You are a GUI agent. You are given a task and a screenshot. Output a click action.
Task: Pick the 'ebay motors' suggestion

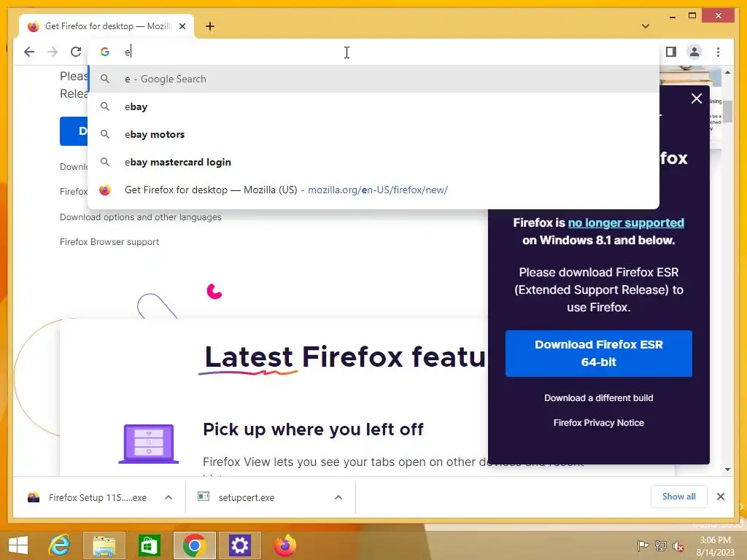click(373, 134)
